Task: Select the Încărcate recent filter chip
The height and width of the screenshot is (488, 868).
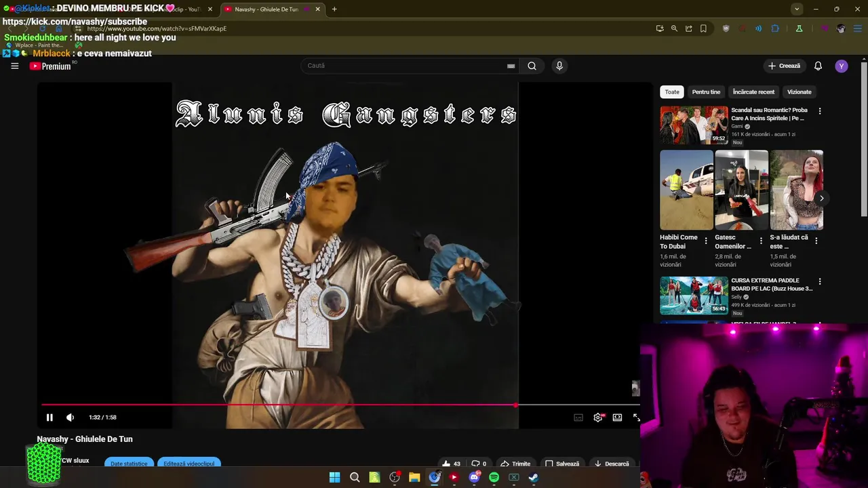Action: 753,92
